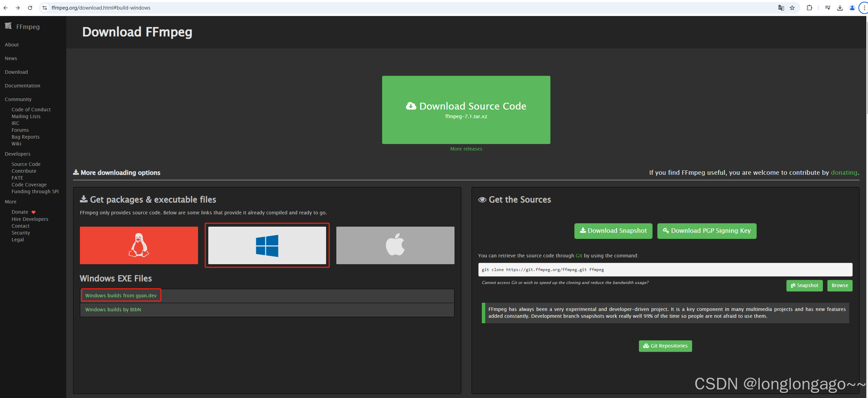Open Security sidebar link

pyautogui.click(x=21, y=233)
